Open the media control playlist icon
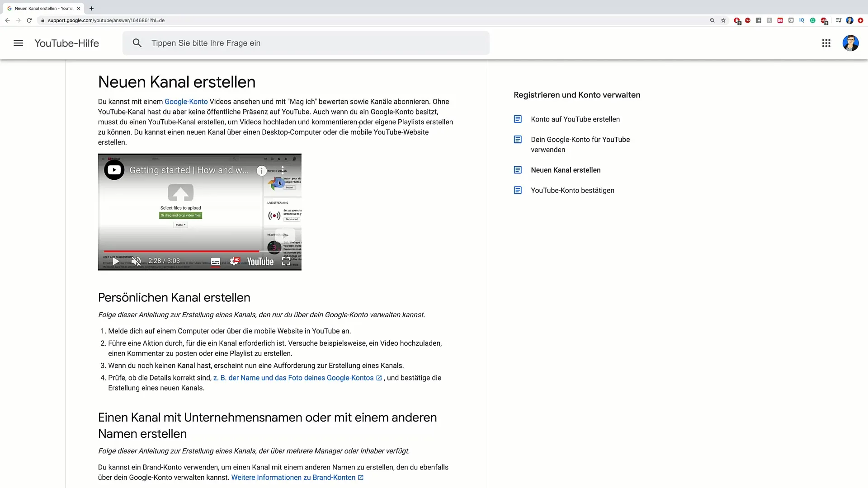Viewport: 868px width, 488px height. tap(839, 20)
